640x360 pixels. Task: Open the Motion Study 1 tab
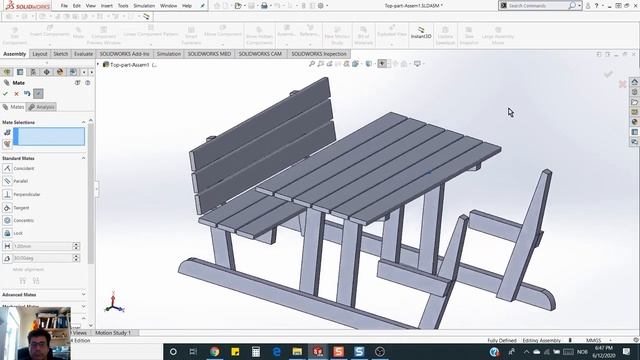click(113, 333)
